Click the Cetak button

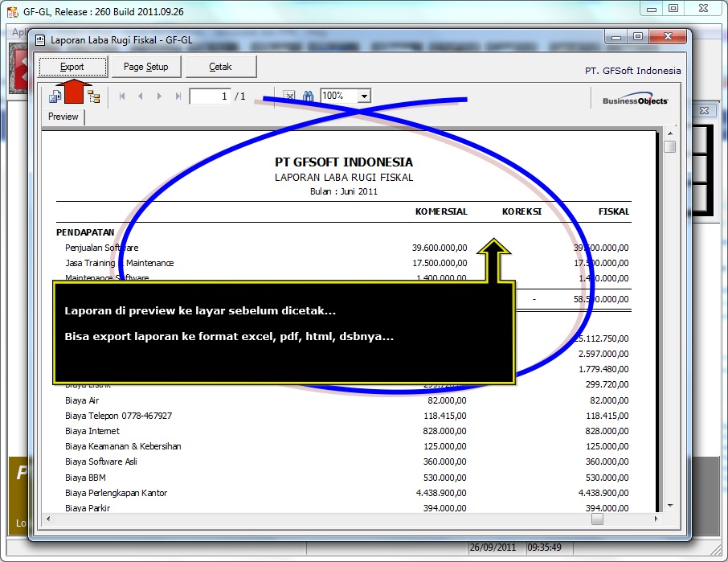point(220,67)
